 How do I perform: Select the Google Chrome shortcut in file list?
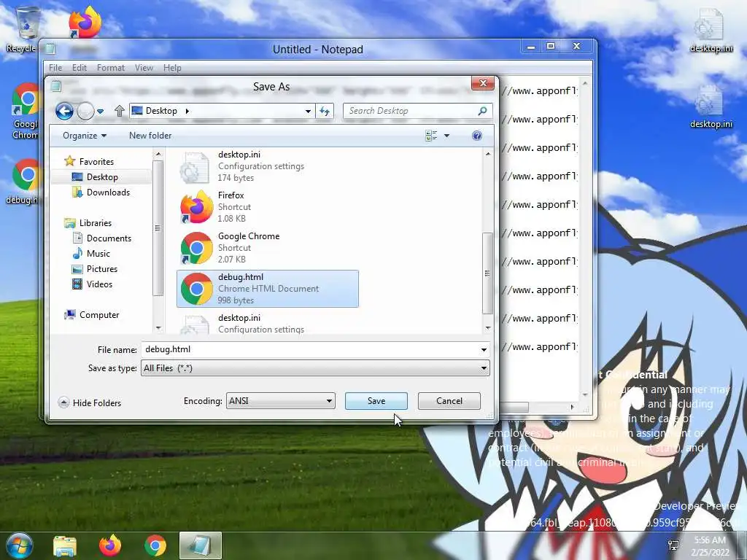(267, 248)
